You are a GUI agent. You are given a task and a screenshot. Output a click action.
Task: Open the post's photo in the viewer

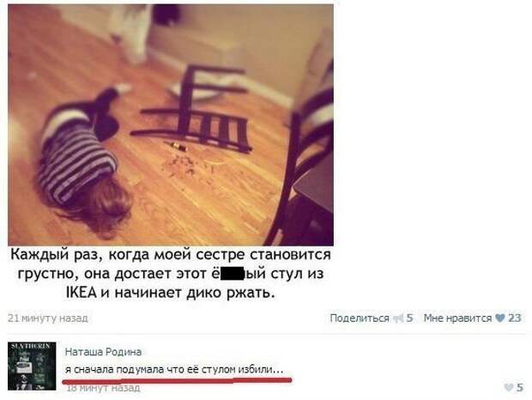pos(171,124)
